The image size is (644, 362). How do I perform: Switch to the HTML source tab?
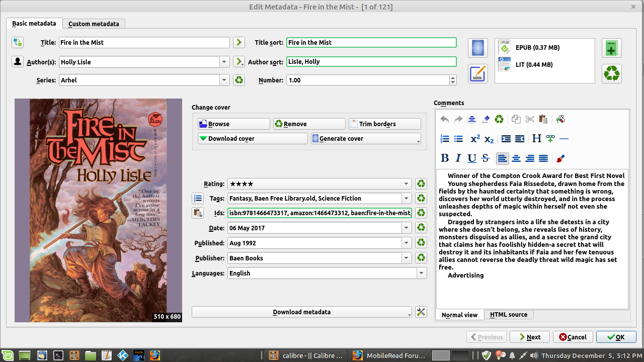[x=508, y=315]
